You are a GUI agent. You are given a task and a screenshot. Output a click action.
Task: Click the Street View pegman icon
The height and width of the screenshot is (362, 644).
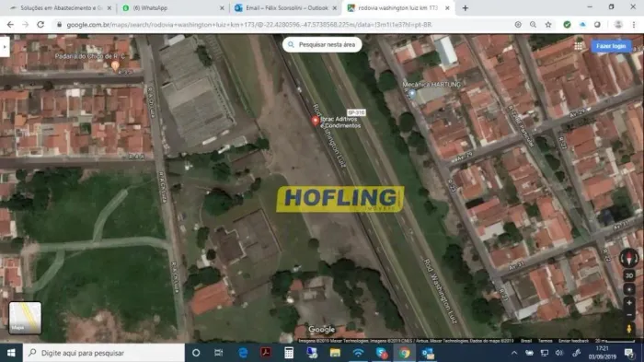628,329
